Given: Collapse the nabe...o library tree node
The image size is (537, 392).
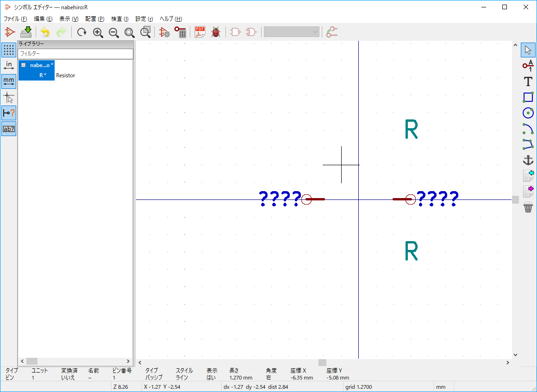Looking at the screenshot, I should (23, 65).
